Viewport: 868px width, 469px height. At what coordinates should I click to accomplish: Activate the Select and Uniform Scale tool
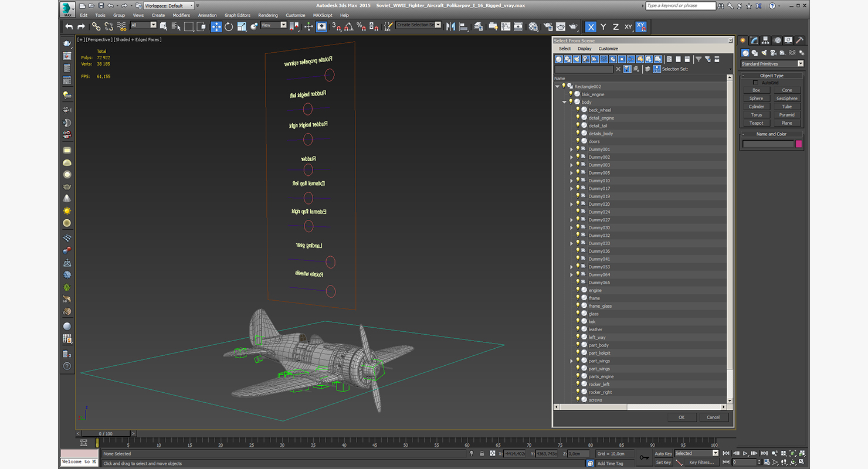(241, 26)
